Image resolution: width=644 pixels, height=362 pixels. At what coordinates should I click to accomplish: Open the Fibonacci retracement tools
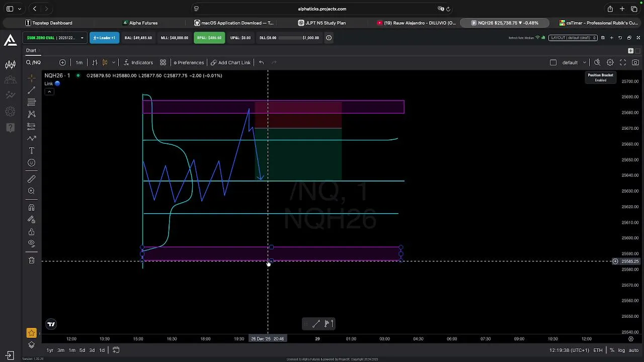pos(31,102)
